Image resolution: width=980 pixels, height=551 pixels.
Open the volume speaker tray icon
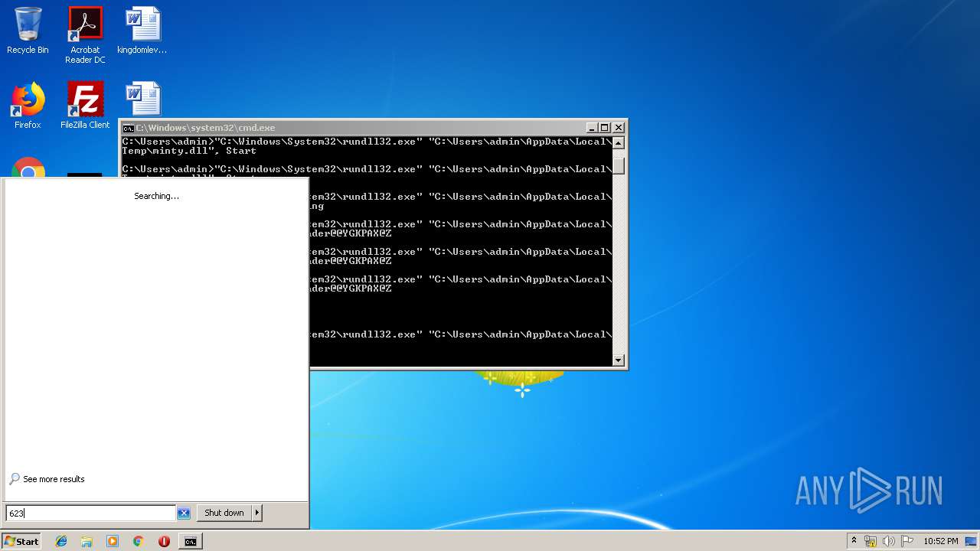tap(888, 541)
